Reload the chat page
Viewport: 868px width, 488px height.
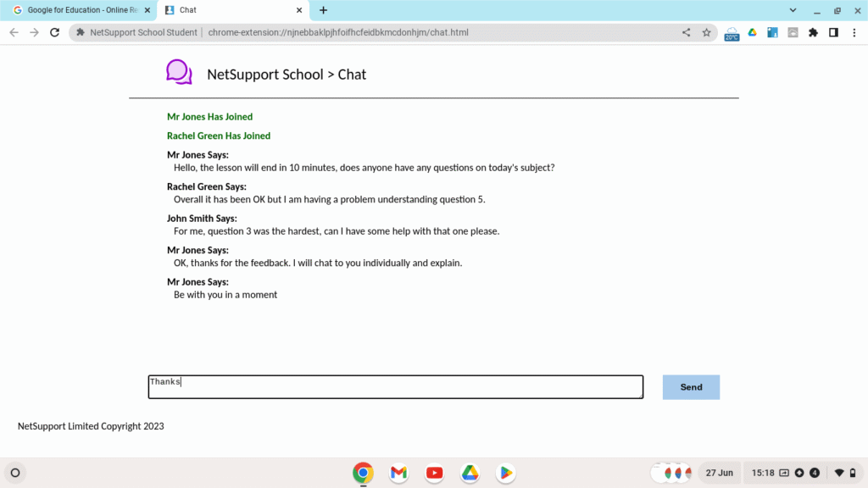click(x=54, y=33)
